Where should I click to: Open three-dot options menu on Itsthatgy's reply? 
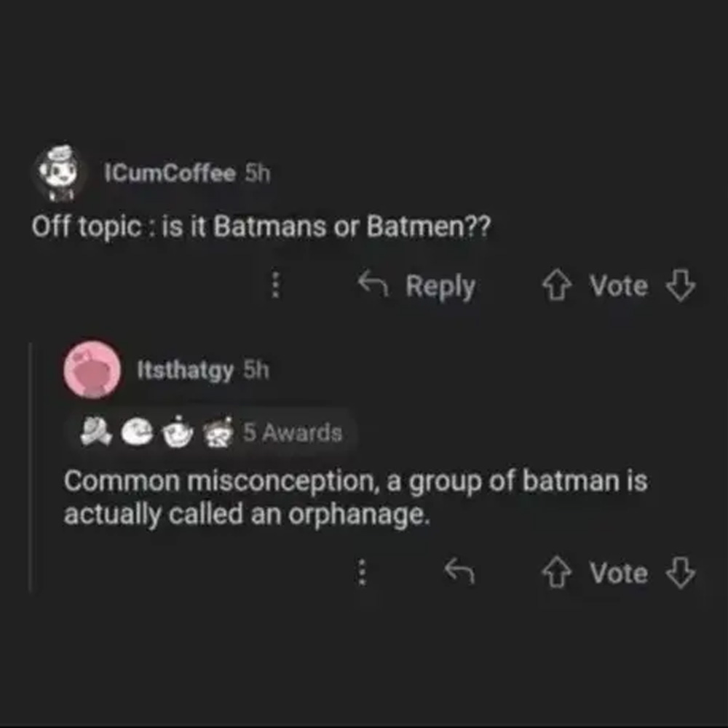click(359, 573)
